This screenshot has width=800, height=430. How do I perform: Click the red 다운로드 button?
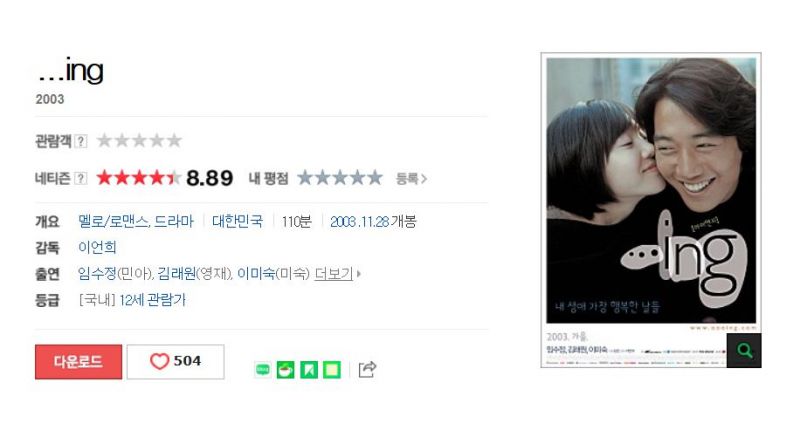click(79, 362)
